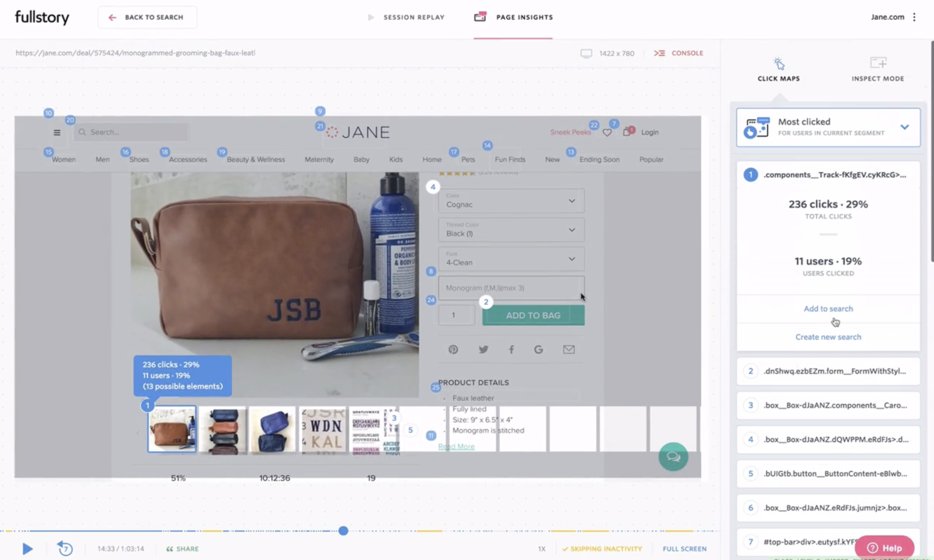Click Back to Search button
Screen dimensions: 934x560
147,17
